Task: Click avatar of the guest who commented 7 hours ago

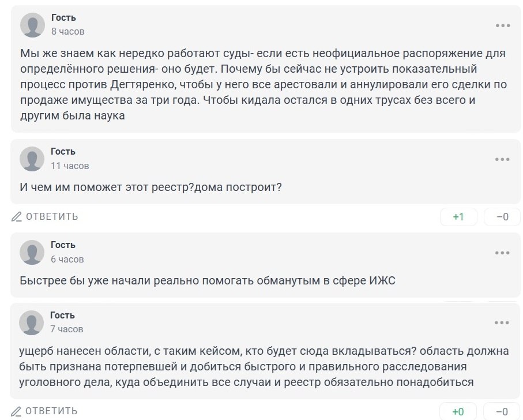Action: pyautogui.click(x=32, y=322)
